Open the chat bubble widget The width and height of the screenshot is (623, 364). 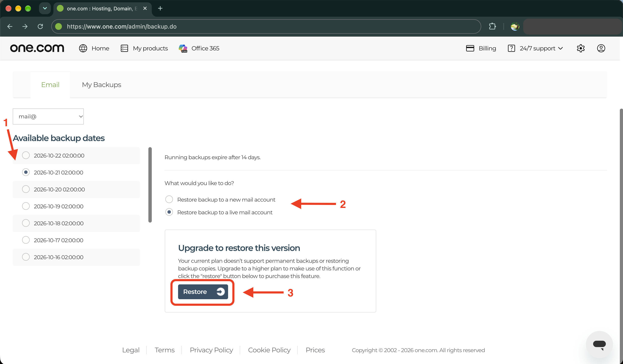tap(599, 344)
